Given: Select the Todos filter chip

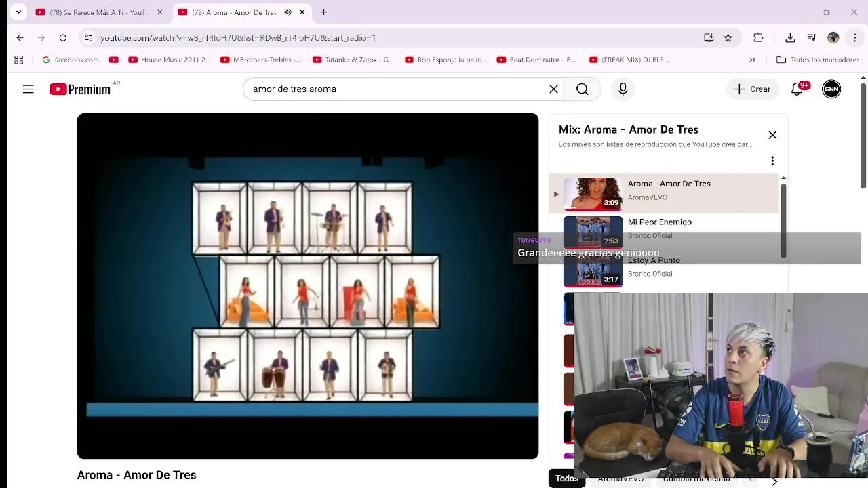Looking at the screenshot, I should click(567, 479).
